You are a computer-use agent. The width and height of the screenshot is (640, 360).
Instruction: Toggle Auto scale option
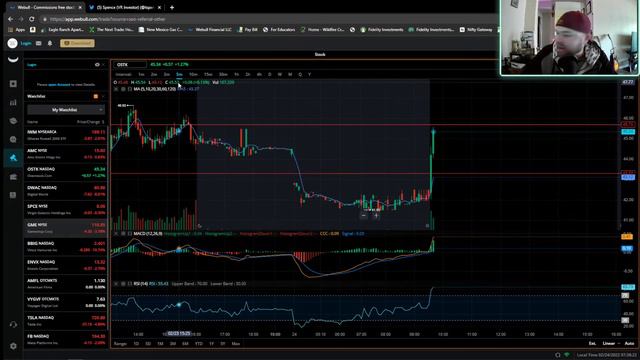point(629,344)
